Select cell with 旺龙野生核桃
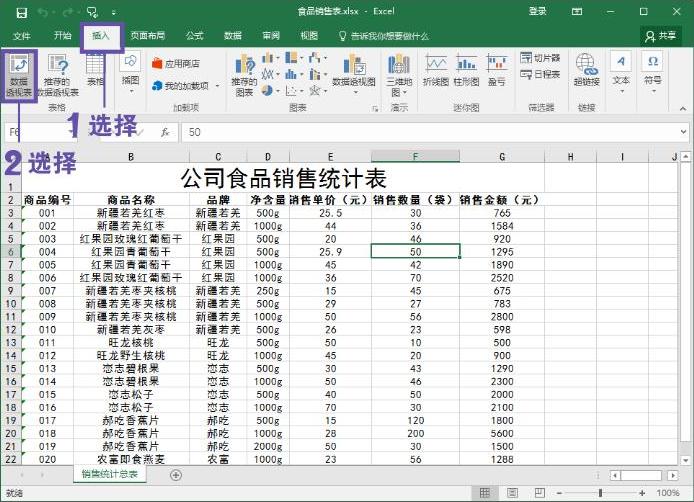The width and height of the screenshot is (694, 502). 131,355
